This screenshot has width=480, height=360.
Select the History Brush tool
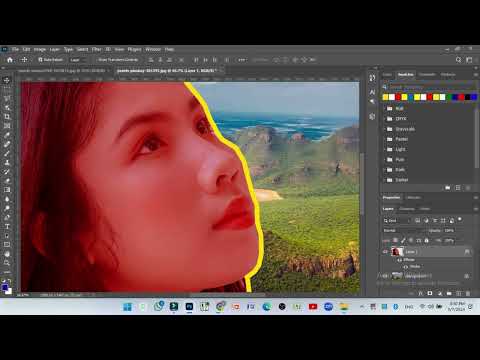click(7, 172)
